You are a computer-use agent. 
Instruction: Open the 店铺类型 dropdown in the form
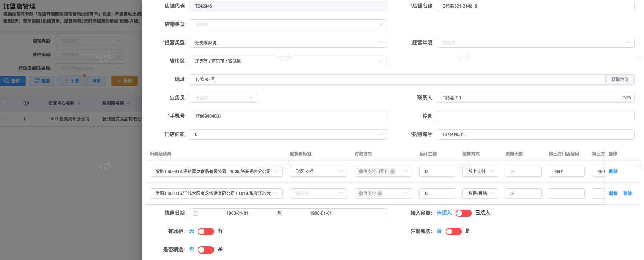tap(288, 24)
